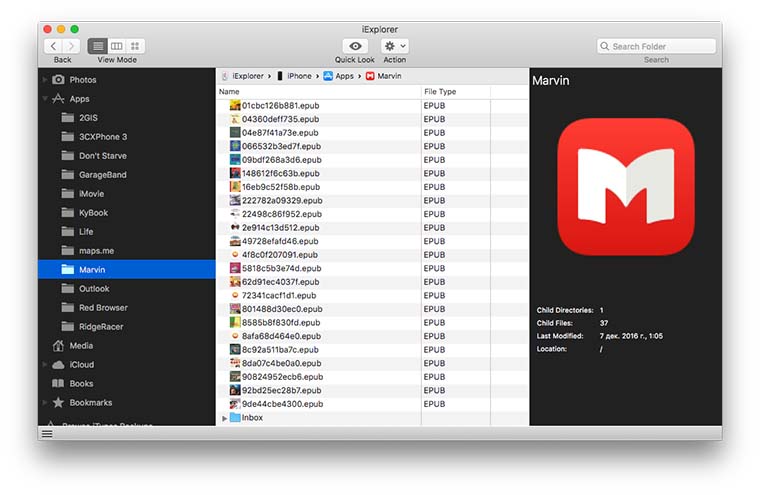760x495 pixels.
Task: Go forward with the right arrow button
Action: [72, 46]
